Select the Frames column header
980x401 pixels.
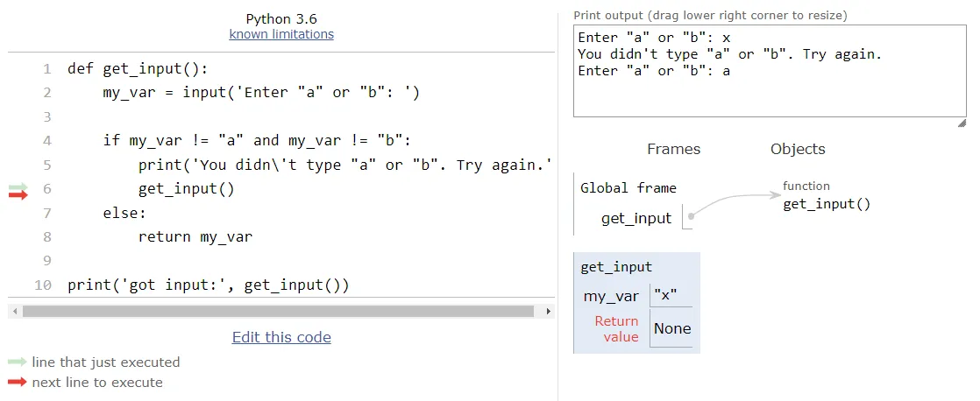[673, 149]
